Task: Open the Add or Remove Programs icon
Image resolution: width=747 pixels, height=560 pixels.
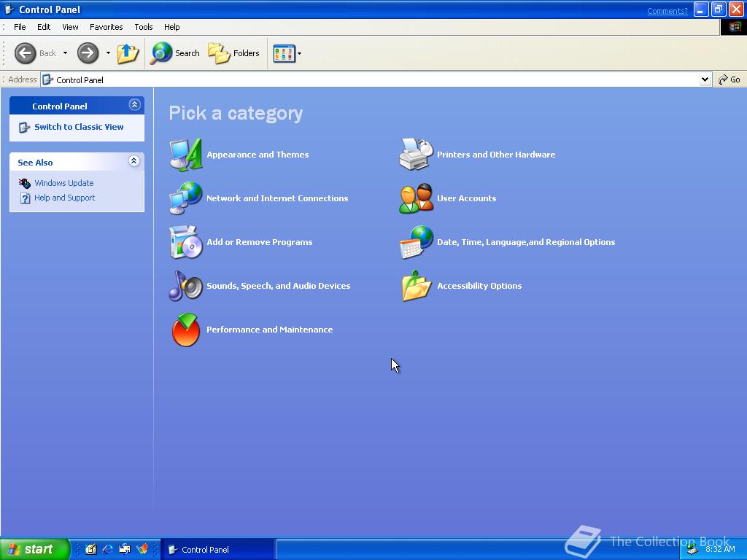Action: pyautogui.click(x=186, y=242)
